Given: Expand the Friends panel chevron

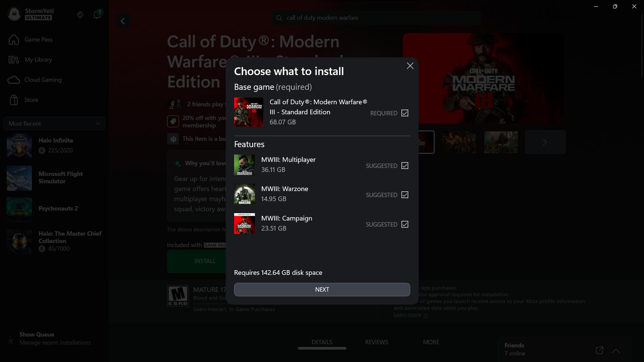Looking at the screenshot, I should pos(616,351).
